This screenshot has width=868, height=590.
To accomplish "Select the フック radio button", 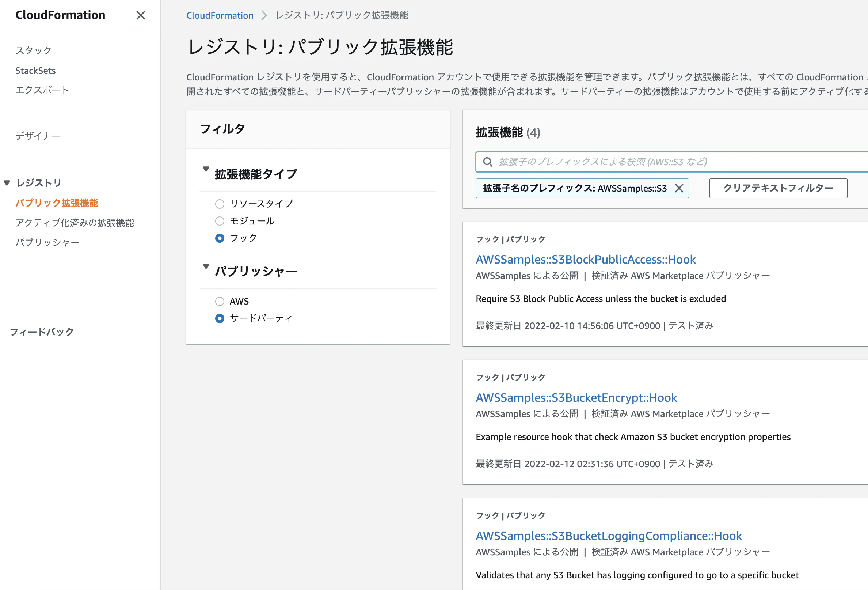I will (x=220, y=238).
